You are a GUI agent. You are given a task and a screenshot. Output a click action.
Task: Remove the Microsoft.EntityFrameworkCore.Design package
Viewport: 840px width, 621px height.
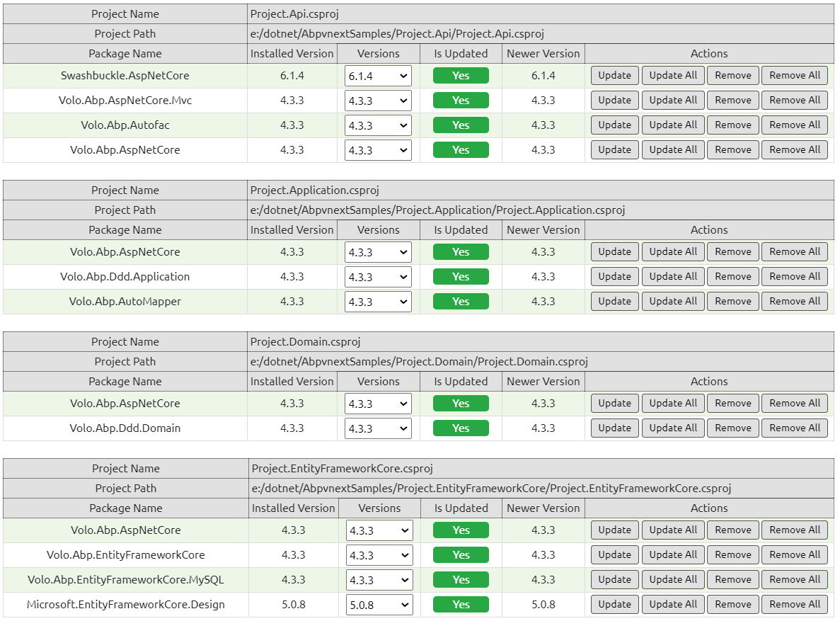733,605
